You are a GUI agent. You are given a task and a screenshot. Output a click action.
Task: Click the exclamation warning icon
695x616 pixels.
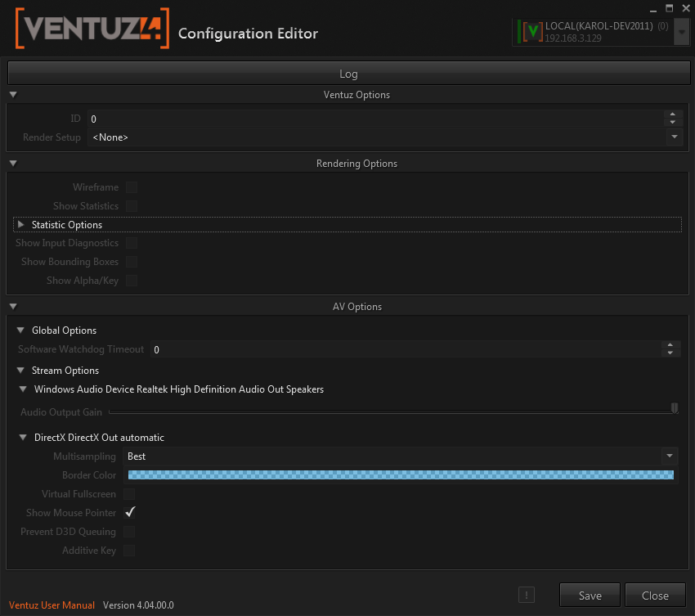click(527, 596)
